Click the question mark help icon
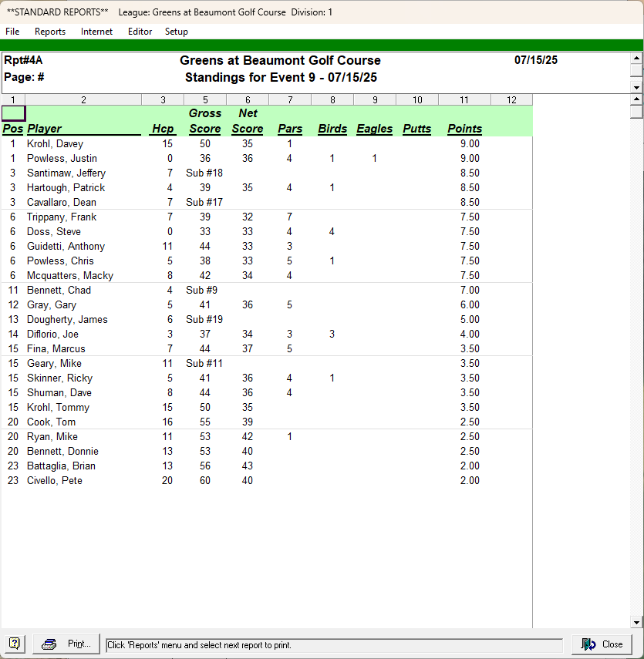Screen dimensions: 644x659 coord(15,644)
